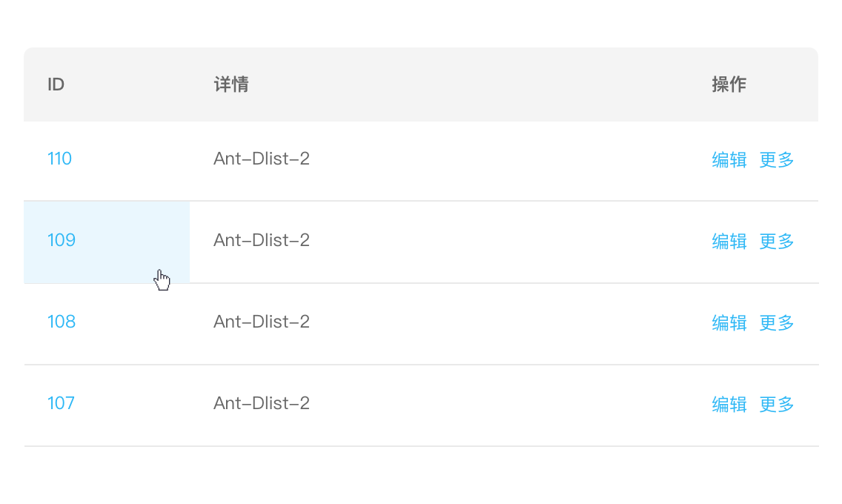Viewport: 842px width, 504px height.
Task: Click the 详情 column header
Action: pos(231,84)
